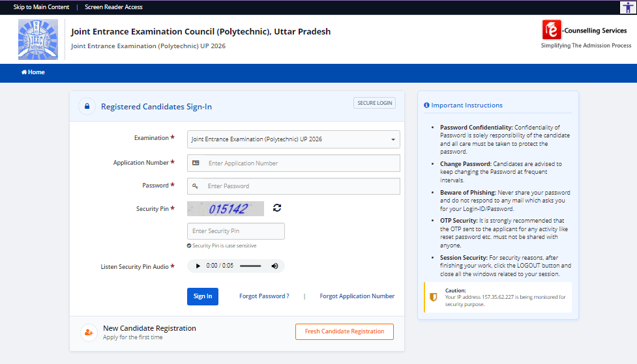Click the e-Counselling Services logo
This screenshot has width=637, height=364.
click(x=552, y=31)
